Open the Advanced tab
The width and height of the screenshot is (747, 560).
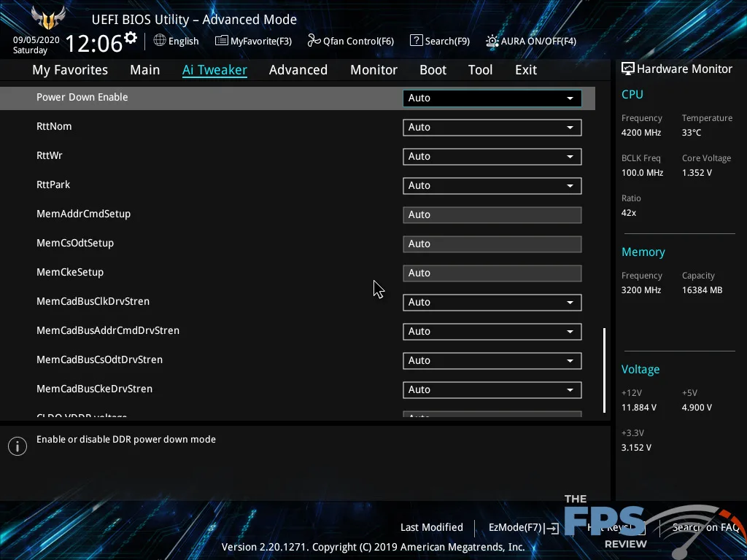(298, 70)
